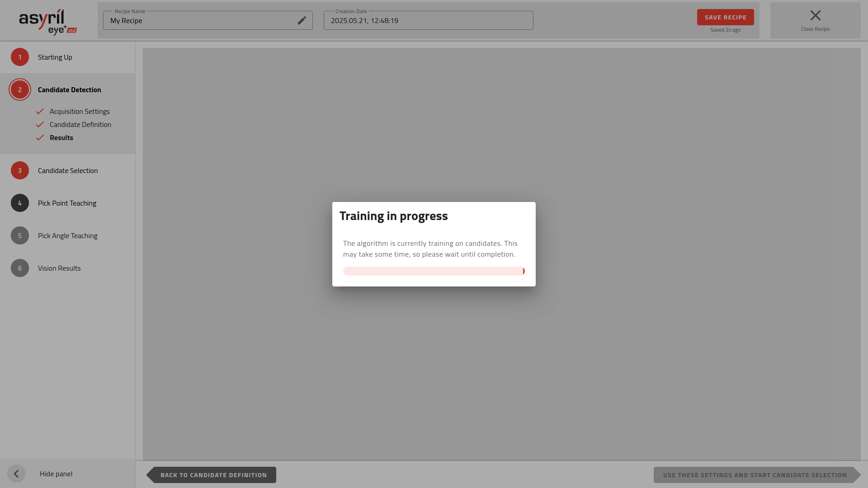Open the Results sub-step
868x488 pixels.
61,137
